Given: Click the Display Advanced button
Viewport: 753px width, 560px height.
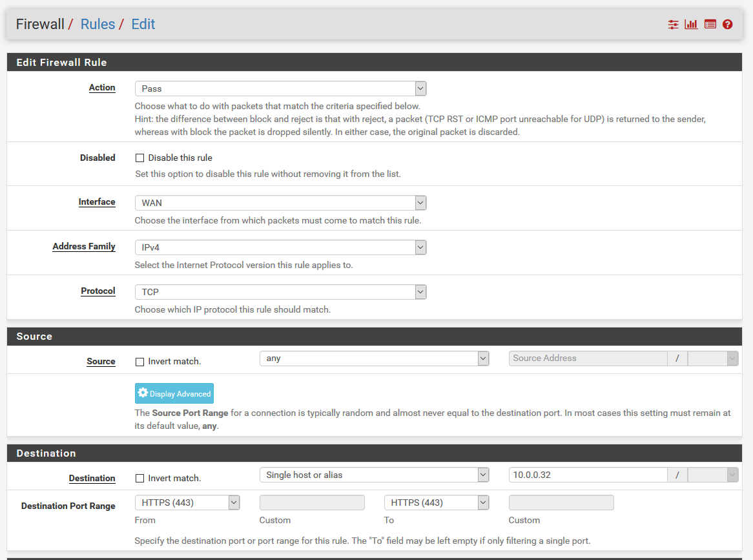Looking at the screenshot, I should (174, 393).
